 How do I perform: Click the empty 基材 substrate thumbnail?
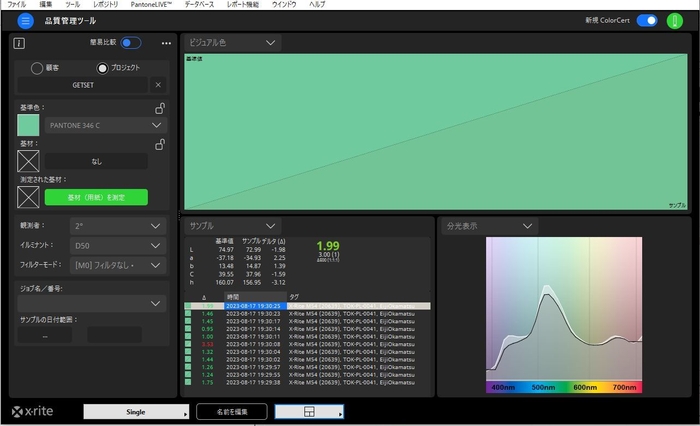click(29, 160)
